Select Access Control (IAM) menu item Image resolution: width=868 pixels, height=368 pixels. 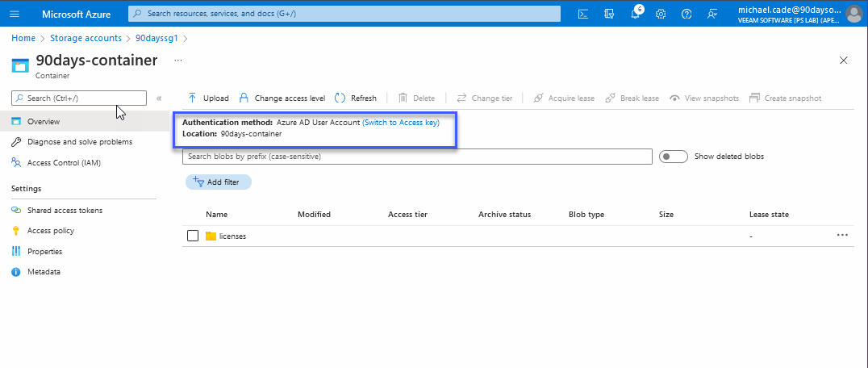tap(64, 162)
